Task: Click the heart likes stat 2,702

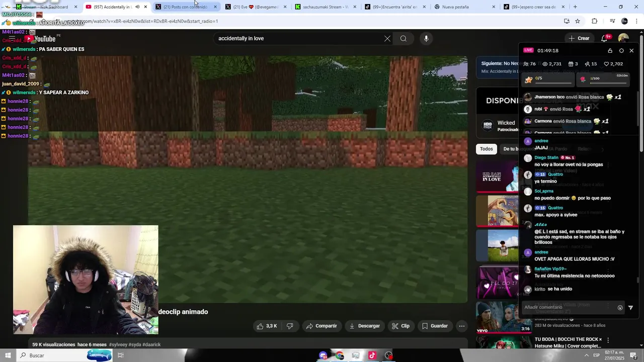Action: point(613,64)
